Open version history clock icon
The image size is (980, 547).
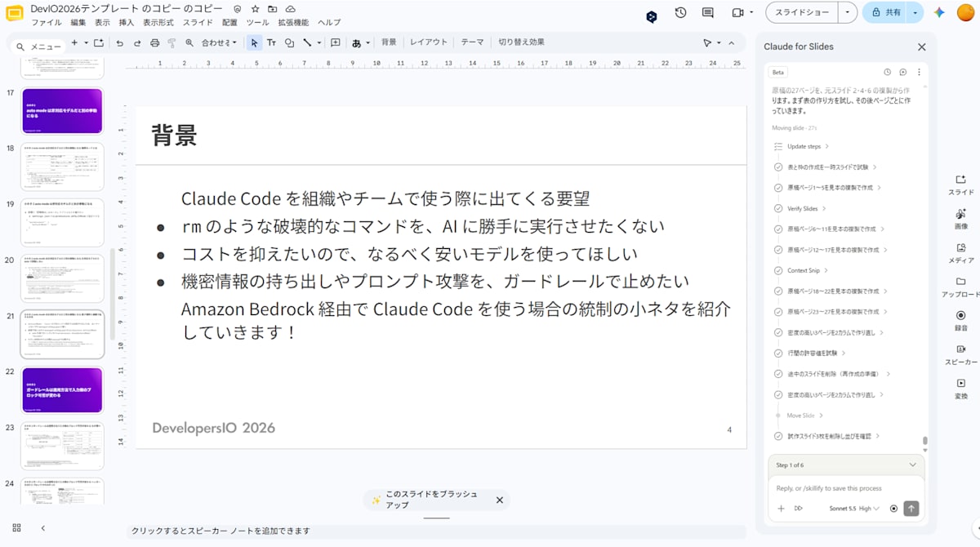tap(681, 12)
